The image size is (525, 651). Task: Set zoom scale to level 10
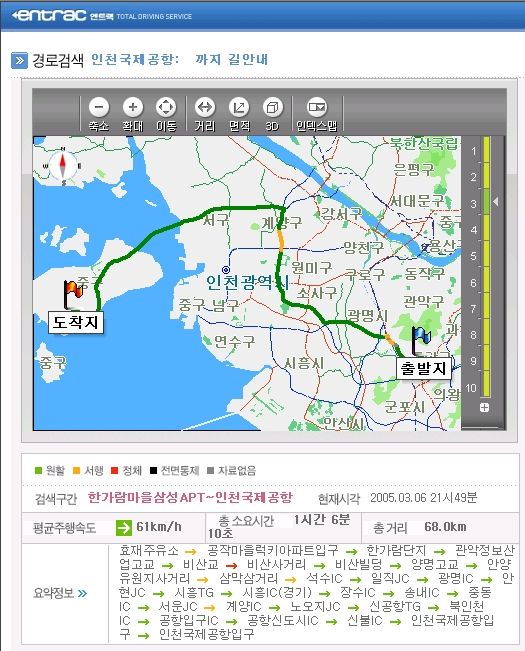pos(471,388)
